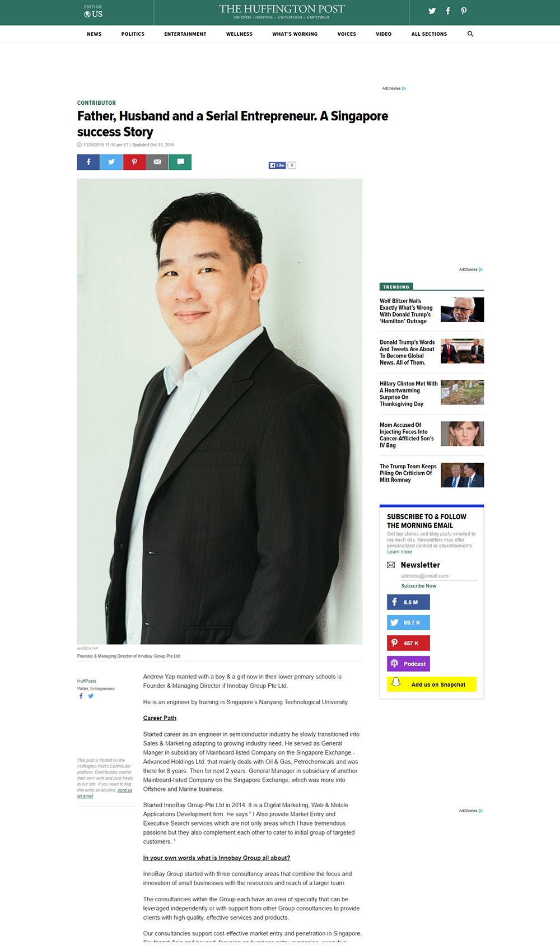Open the What's Working section
560x945 pixels.
pos(295,34)
